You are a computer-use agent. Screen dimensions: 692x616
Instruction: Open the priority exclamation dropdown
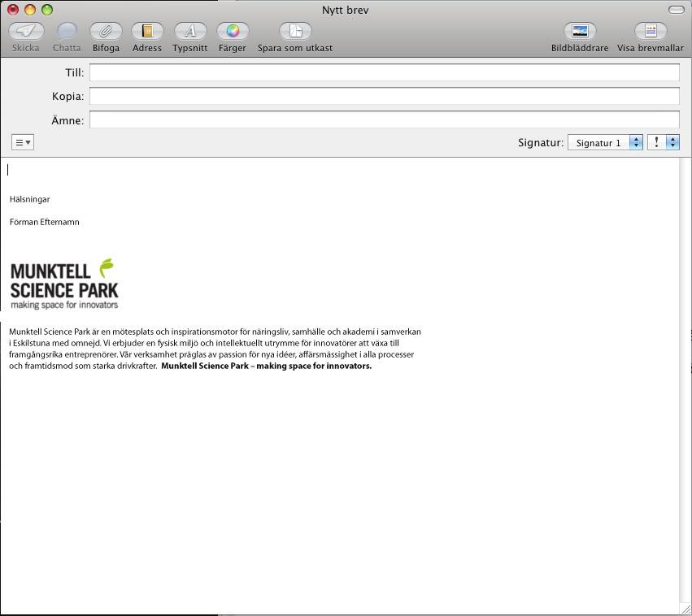click(664, 142)
